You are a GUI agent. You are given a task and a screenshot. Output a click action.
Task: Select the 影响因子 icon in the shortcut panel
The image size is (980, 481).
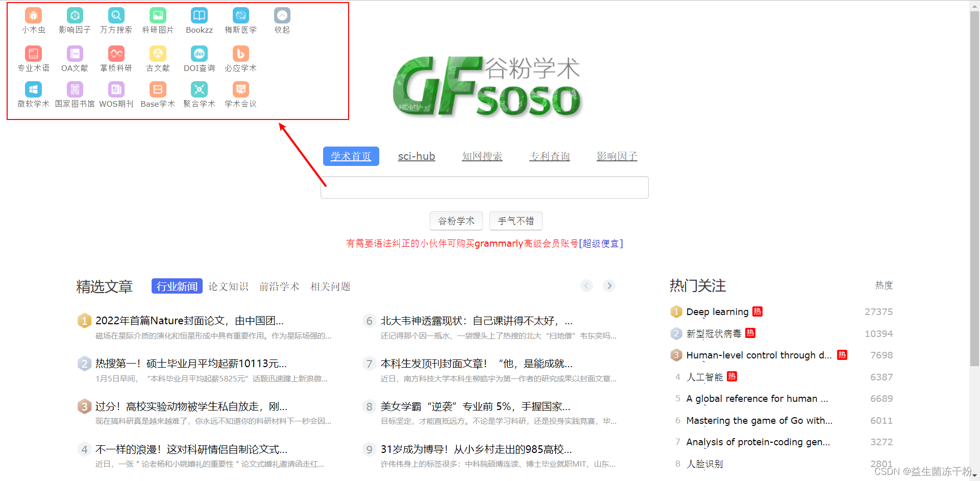coord(75,15)
